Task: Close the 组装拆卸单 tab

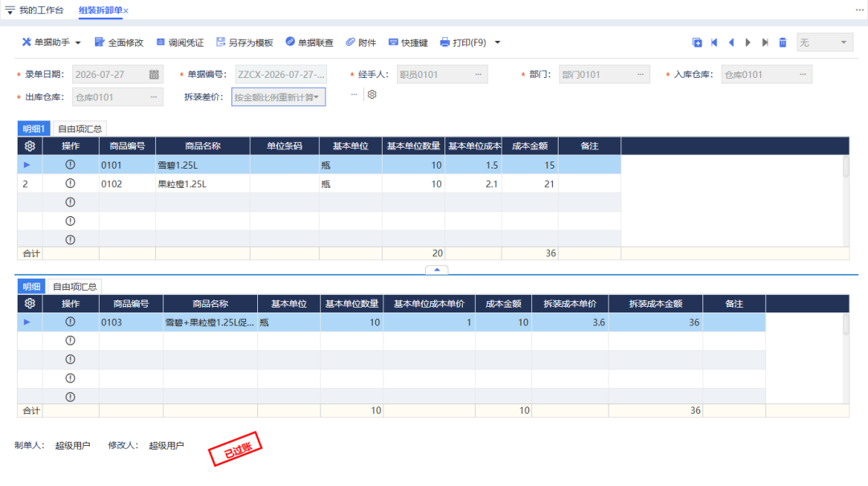Action: [126, 10]
